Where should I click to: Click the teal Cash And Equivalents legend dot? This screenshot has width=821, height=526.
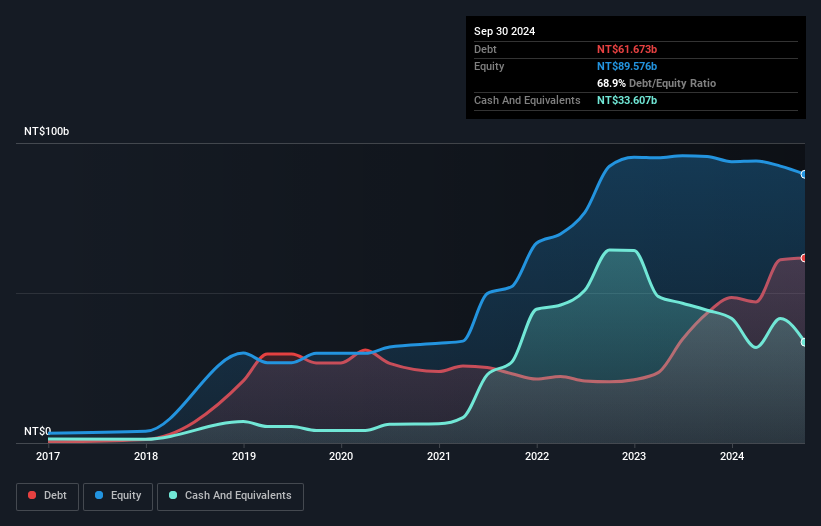coord(173,495)
